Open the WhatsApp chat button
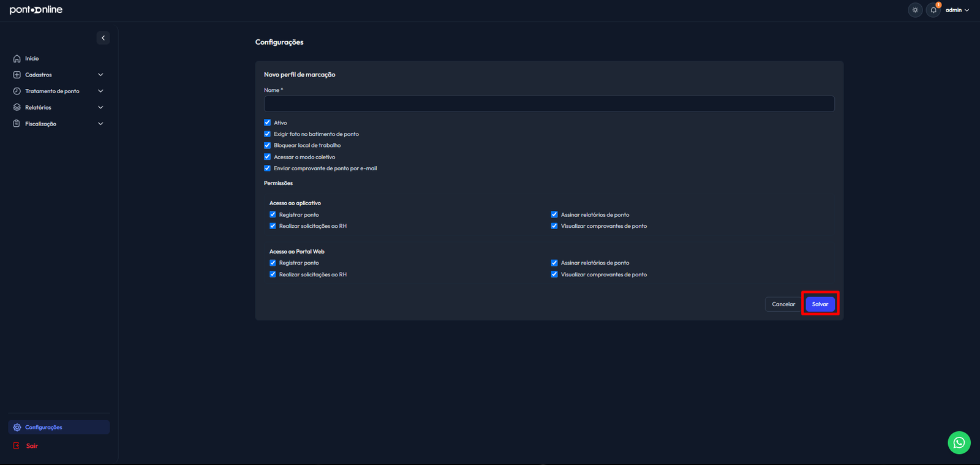 tap(959, 443)
